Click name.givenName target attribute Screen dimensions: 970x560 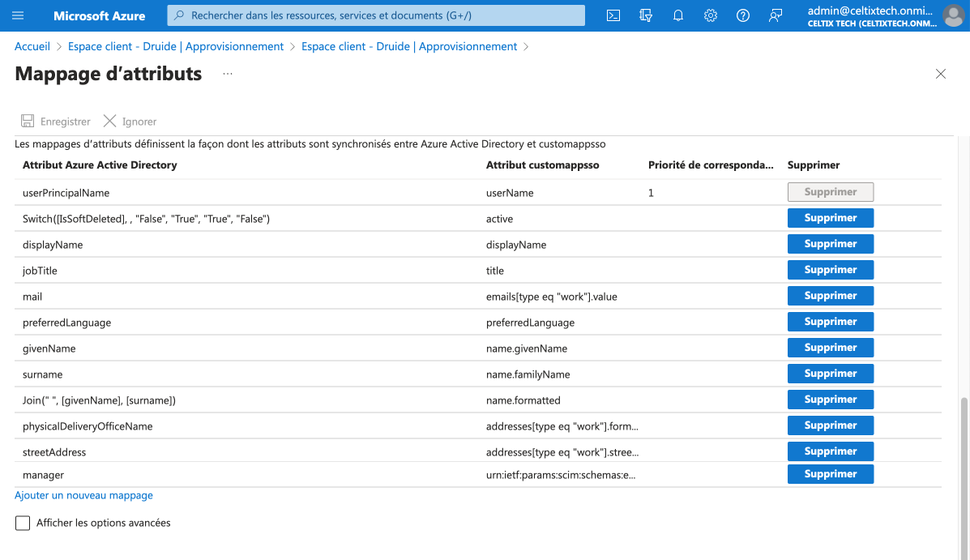click(x=527, y=349)
